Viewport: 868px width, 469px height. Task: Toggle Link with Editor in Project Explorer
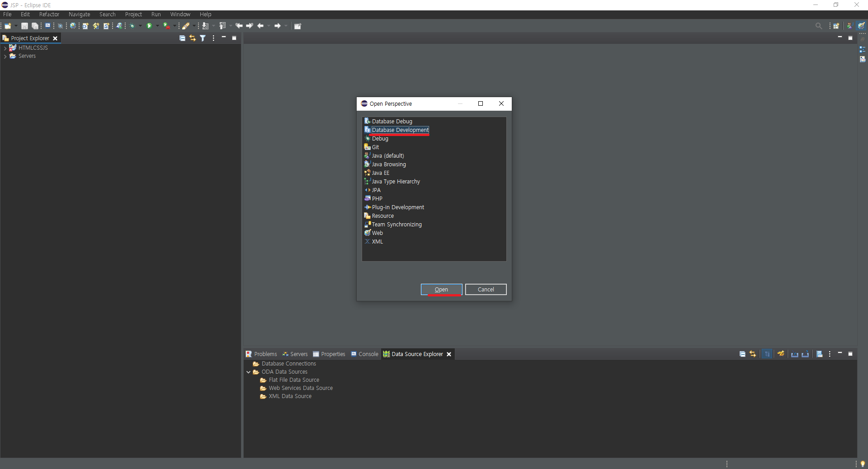(193, 38)
